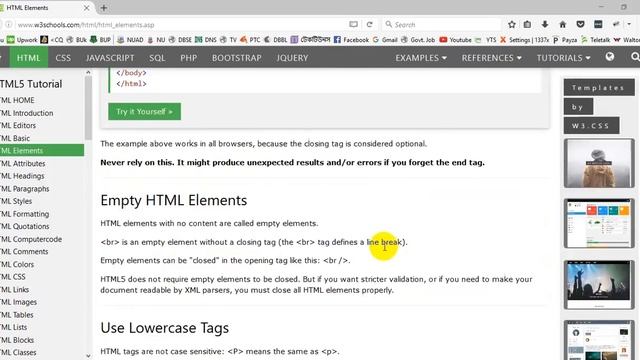Open the Settings | 1337x bookmark
640x360 pixels.
(524, 40)
